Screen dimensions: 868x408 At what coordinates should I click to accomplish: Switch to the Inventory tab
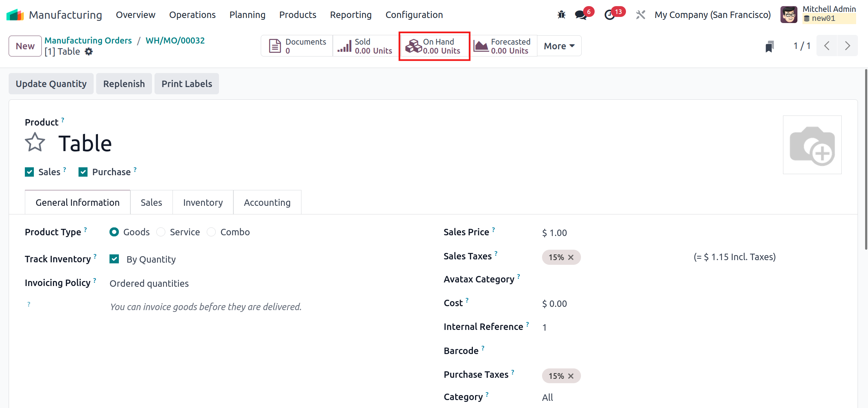pyautogui.click(x=203, y=203)
